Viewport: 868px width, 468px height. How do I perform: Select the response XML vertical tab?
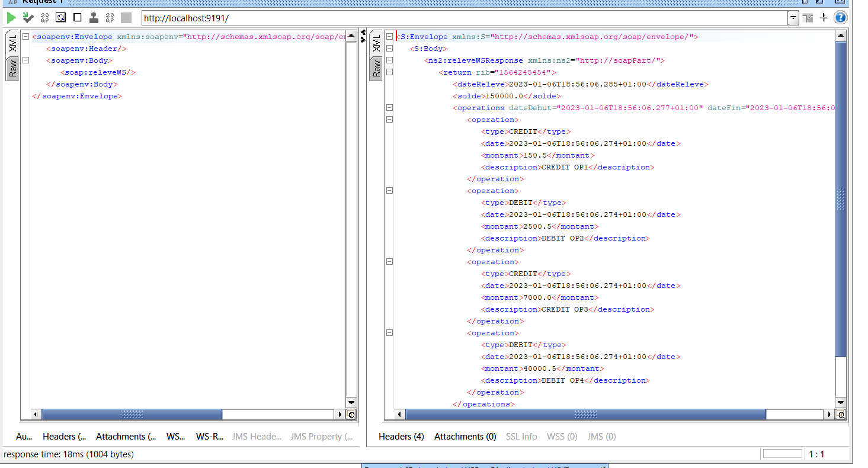click(376, 43)
